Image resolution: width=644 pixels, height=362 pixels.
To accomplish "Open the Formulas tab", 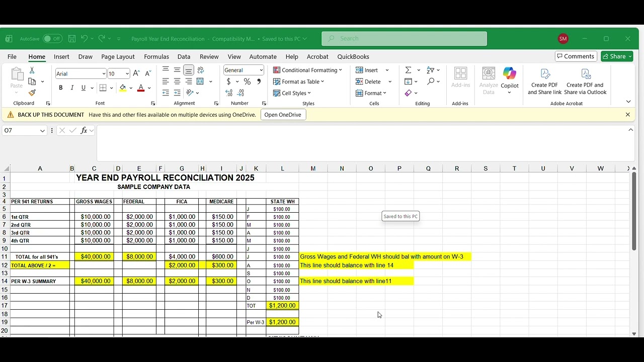I will [x=156, y=57].
